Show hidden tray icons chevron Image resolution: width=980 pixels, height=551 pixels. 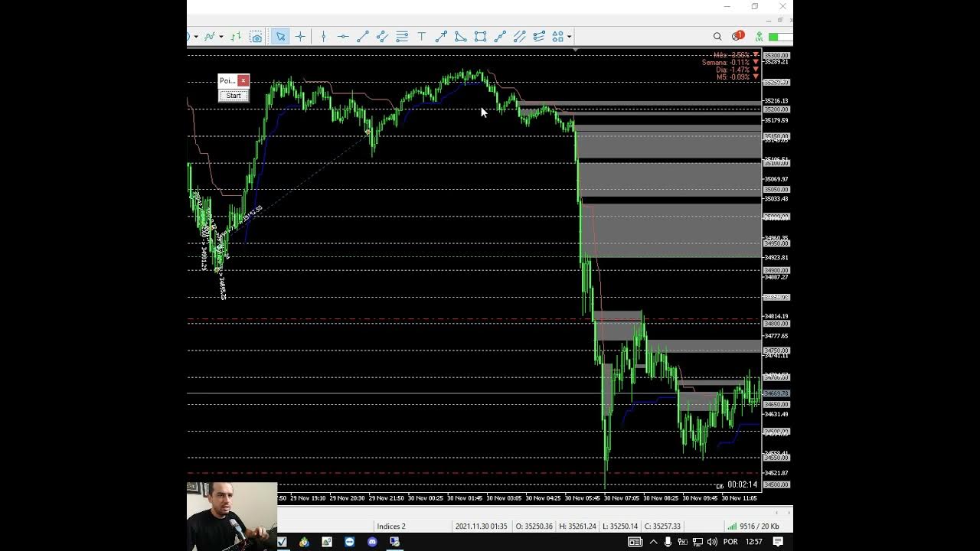tap(653, 542)
